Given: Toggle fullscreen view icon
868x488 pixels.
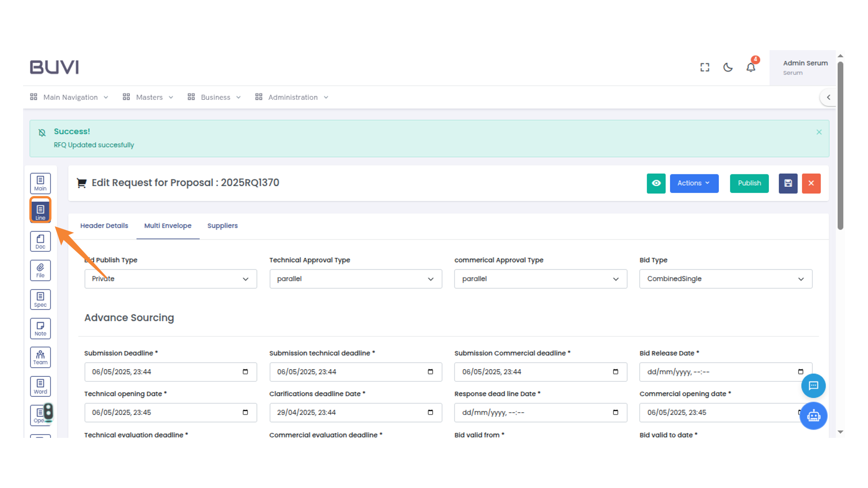Looking at the screenshot, I should [x=705, y=67].
